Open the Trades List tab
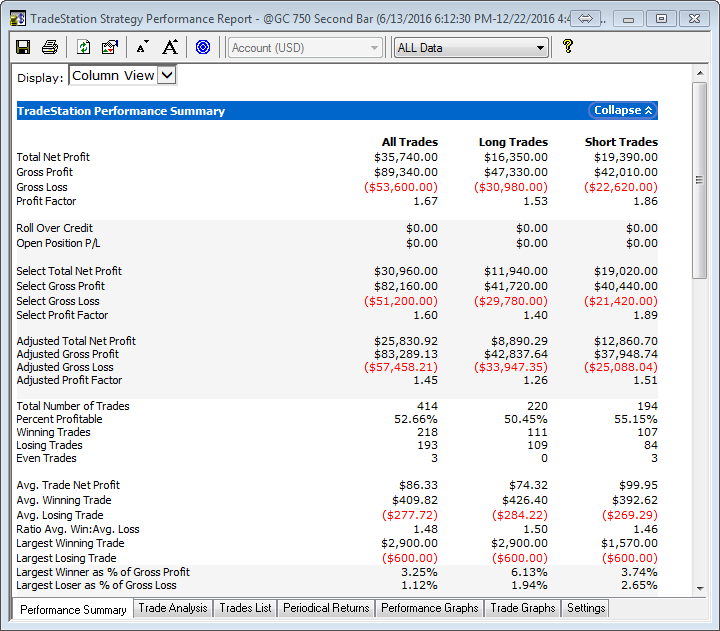The image size is (720, 631). [245, 608]
